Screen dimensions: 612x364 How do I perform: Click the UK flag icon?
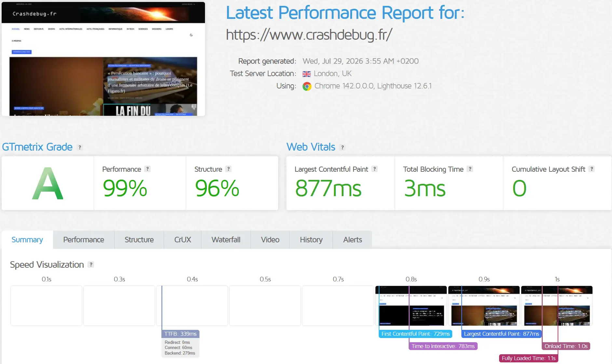point(306,74)
